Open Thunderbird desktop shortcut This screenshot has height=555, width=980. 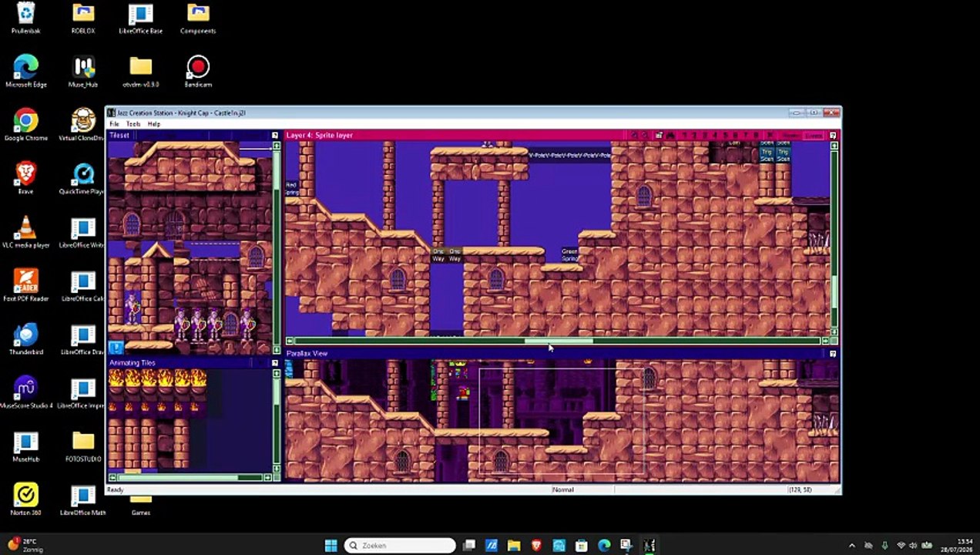(26, 339)
